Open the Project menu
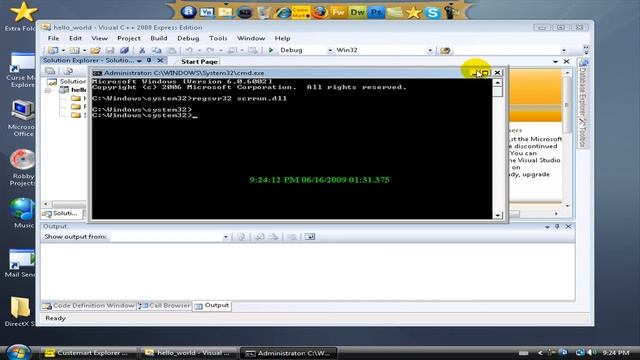 (129, 38)
